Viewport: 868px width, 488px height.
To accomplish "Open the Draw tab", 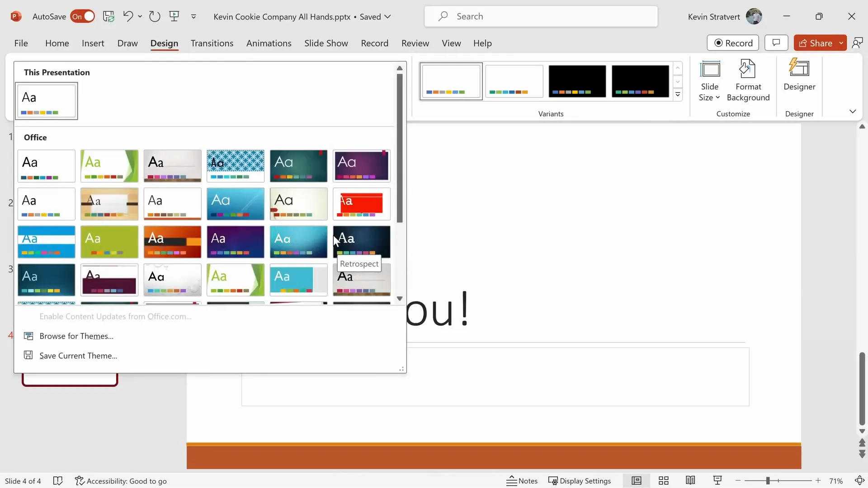I will [127, 43].
